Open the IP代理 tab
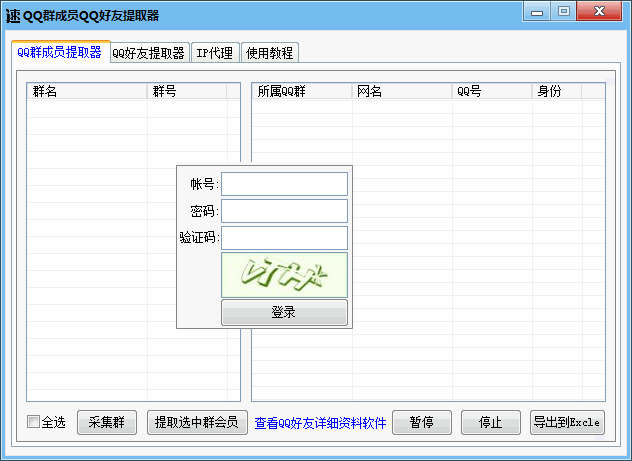 click(x=215, y=53)
